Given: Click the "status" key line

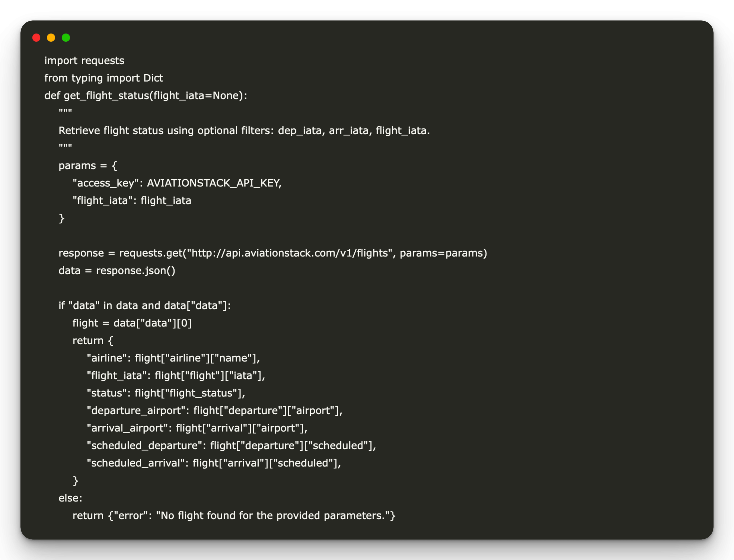Looking at the screenshot, I should 166,393.
